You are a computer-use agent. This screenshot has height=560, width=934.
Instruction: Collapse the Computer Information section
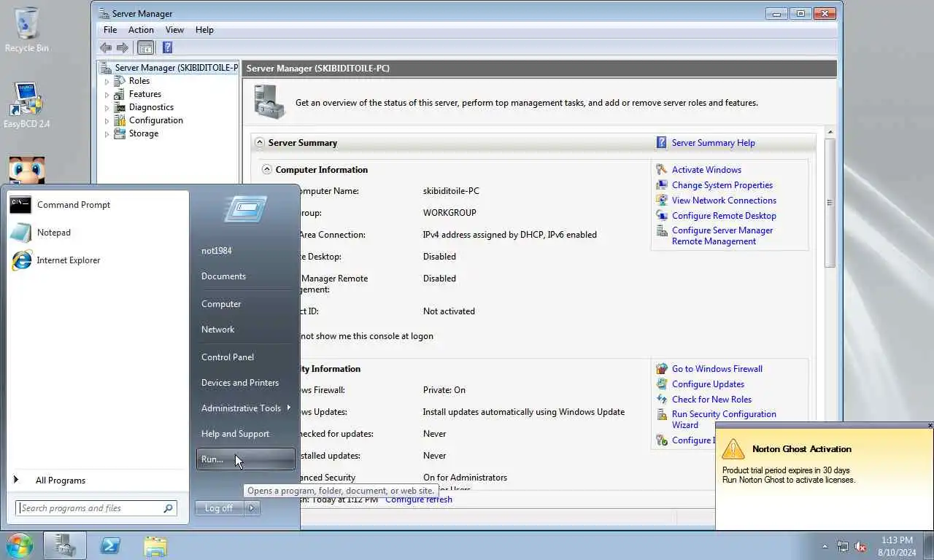266,170
